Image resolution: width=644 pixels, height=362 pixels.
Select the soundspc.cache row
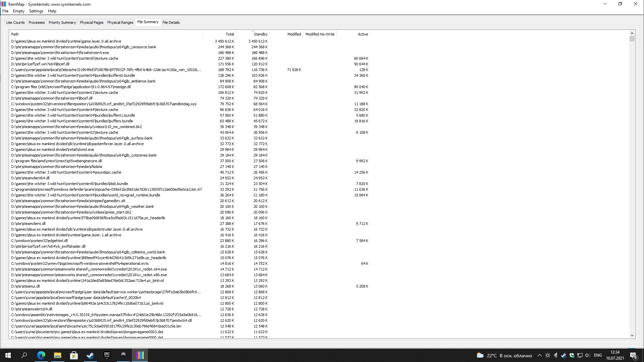click(x=190, y=172)
